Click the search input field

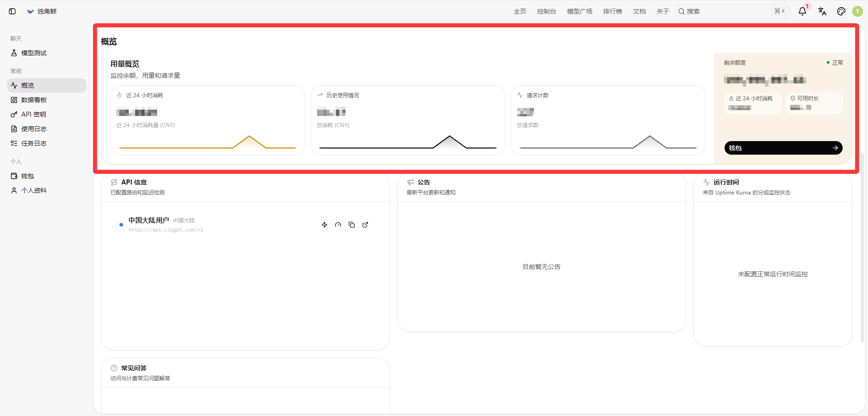pos(732,11)
